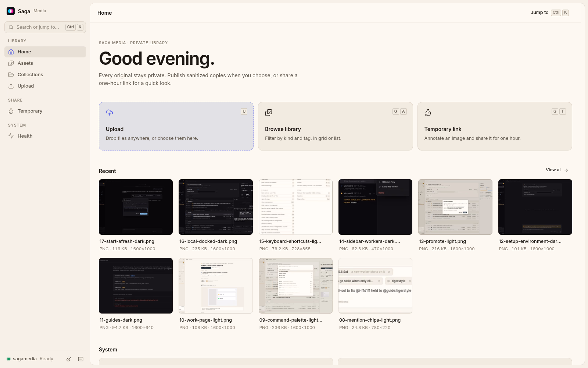Click the 11-guides-dark.png file name

pos(121,320)
